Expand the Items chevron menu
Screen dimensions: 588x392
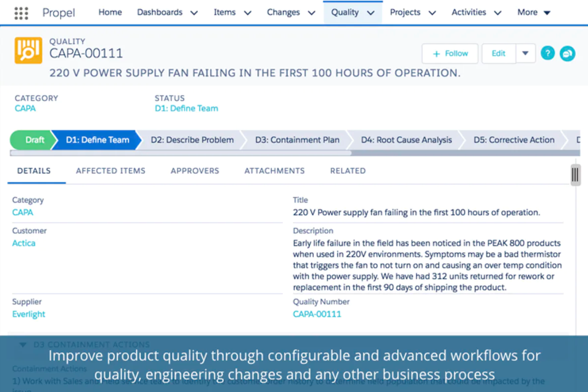coord(247,13)
